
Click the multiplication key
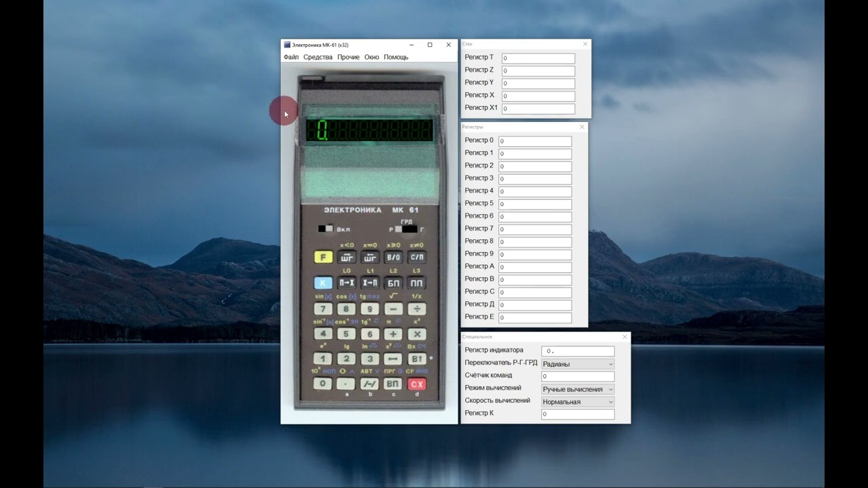417,334
